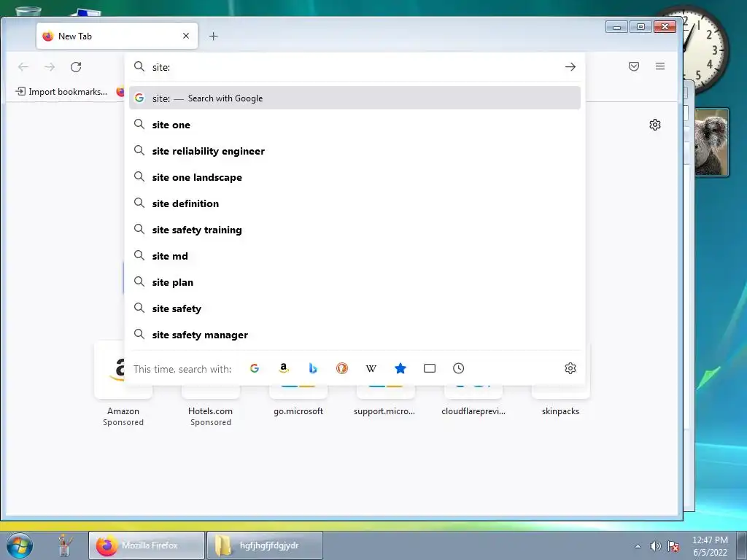Open the Save to Pocket button
This screenshot has width=747, height=560.
634,66
